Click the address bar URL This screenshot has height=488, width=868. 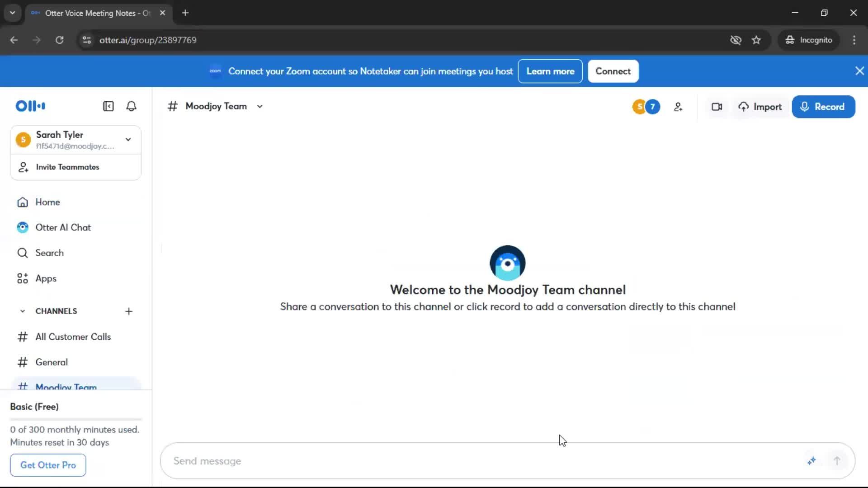(x=148, y=40)
